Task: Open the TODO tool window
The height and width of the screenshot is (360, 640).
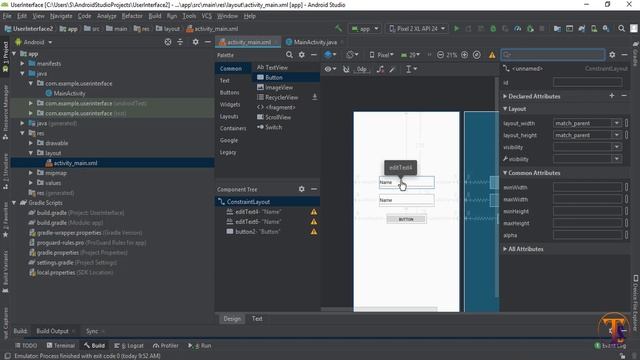Action: pyautogui.click(x=26, y=346)
